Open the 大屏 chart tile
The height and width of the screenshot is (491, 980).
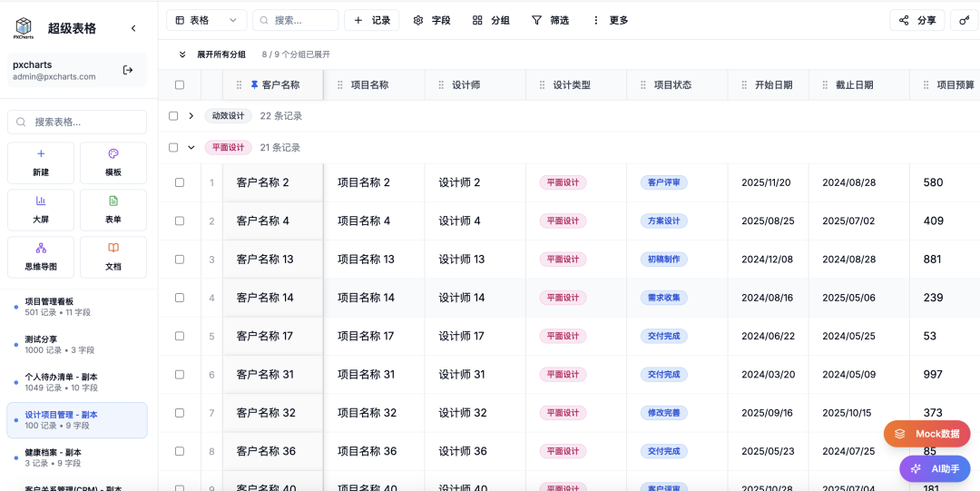[41, 211]
